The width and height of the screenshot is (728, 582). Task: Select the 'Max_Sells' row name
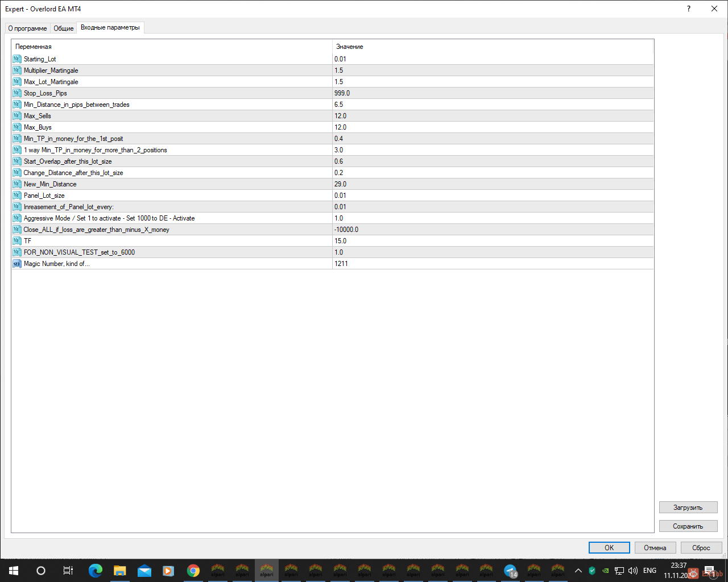tap(38, 116)
